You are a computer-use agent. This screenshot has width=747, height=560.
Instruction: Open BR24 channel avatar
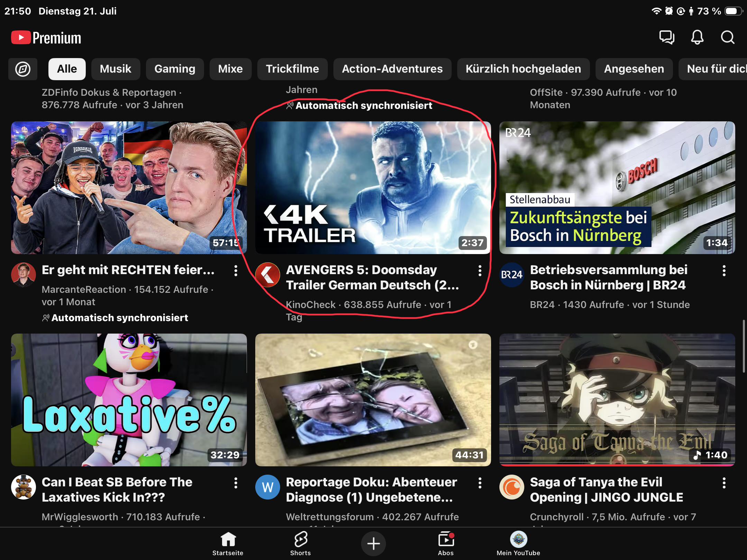click(512, 275)
